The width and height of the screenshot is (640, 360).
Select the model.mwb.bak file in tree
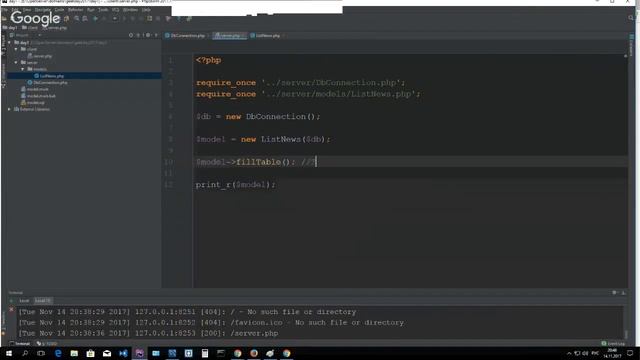(41, 96)
